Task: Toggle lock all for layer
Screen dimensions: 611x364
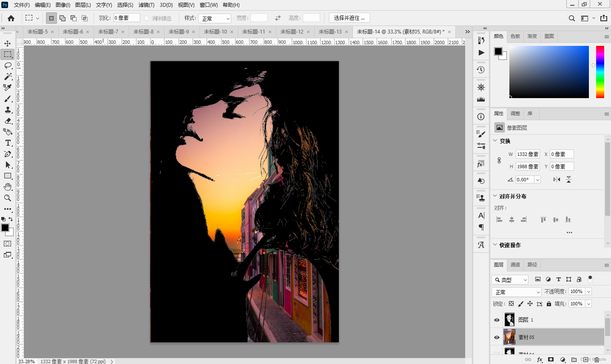Action: tap(549, 304)
